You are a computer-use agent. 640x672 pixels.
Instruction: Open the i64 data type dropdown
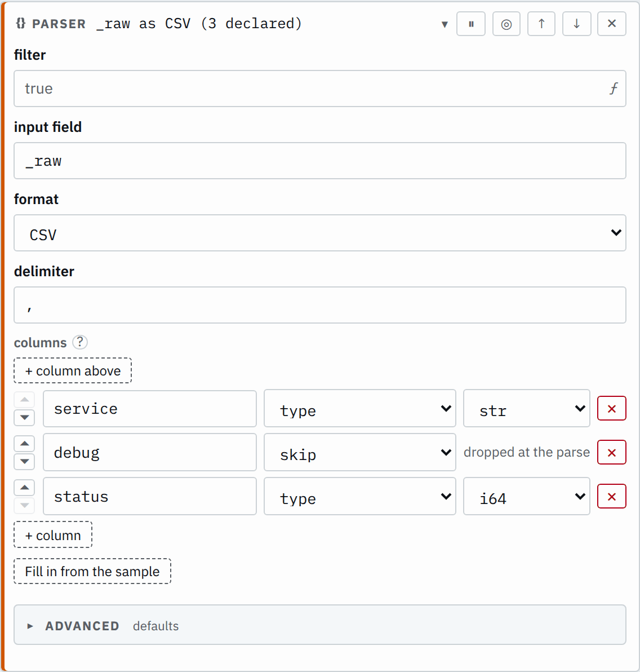click(x=527, y=496)
